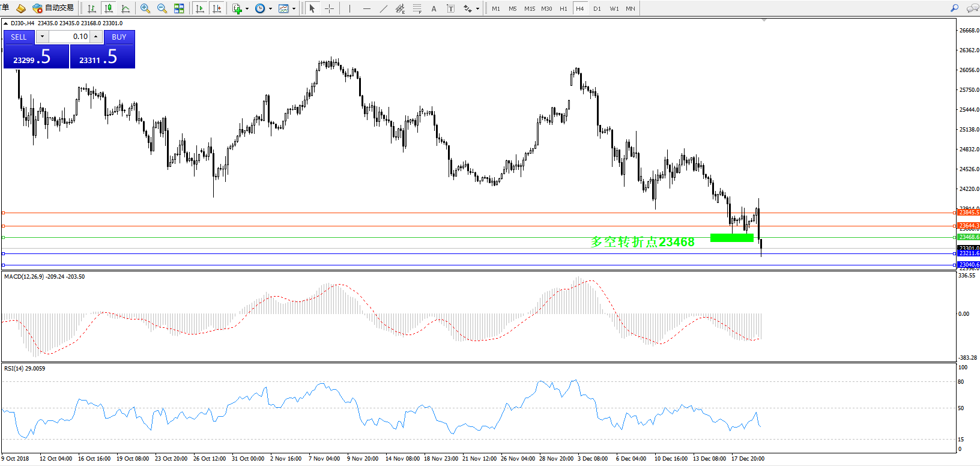Switch chart to line chart view
The image size is (980, 466).
[x=126, y=8]
